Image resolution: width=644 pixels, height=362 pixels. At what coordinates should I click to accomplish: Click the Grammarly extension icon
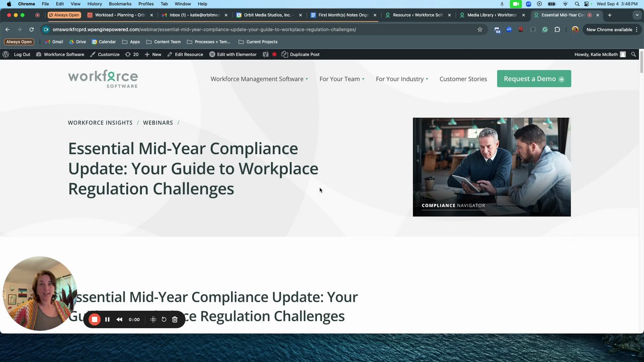tap(545, 30)
